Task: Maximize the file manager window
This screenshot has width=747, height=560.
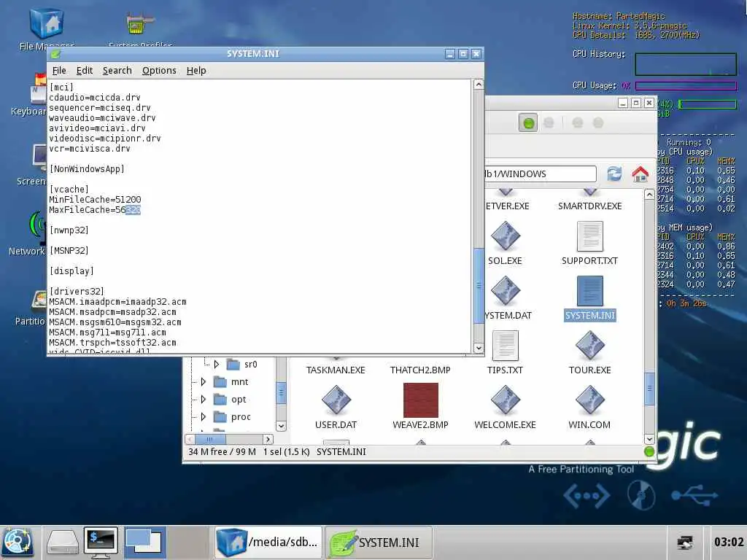Action: [636, 103]
